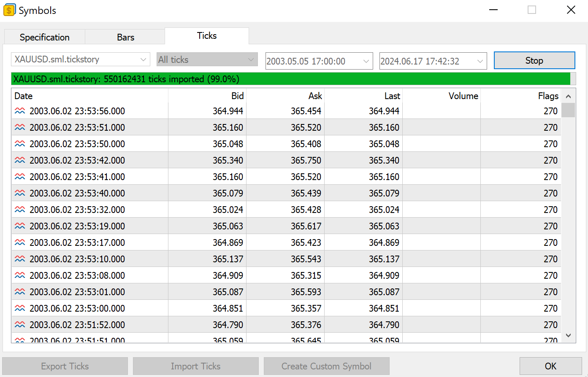Click the green import progress bar
Screen dimensions: 588x377
(x=293, y=79)
